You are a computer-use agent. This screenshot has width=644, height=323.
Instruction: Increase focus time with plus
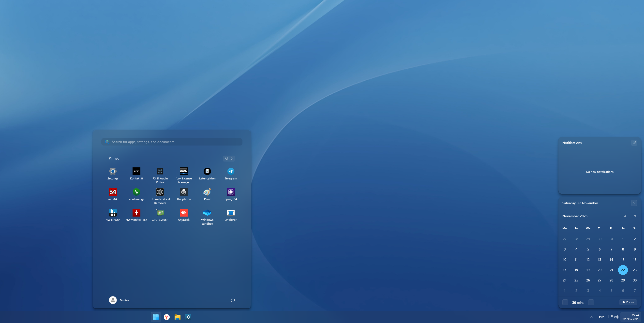(591, 302)
